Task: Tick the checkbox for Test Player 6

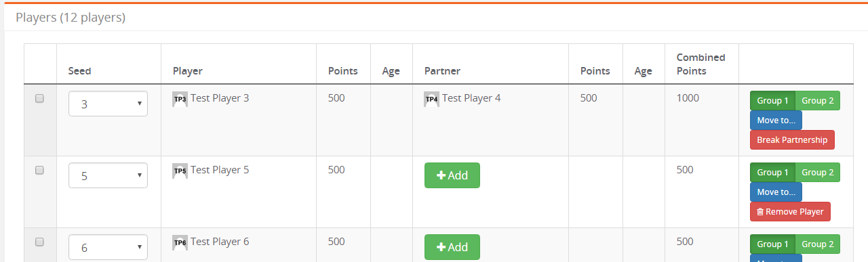Action: (x=39, y=242)
